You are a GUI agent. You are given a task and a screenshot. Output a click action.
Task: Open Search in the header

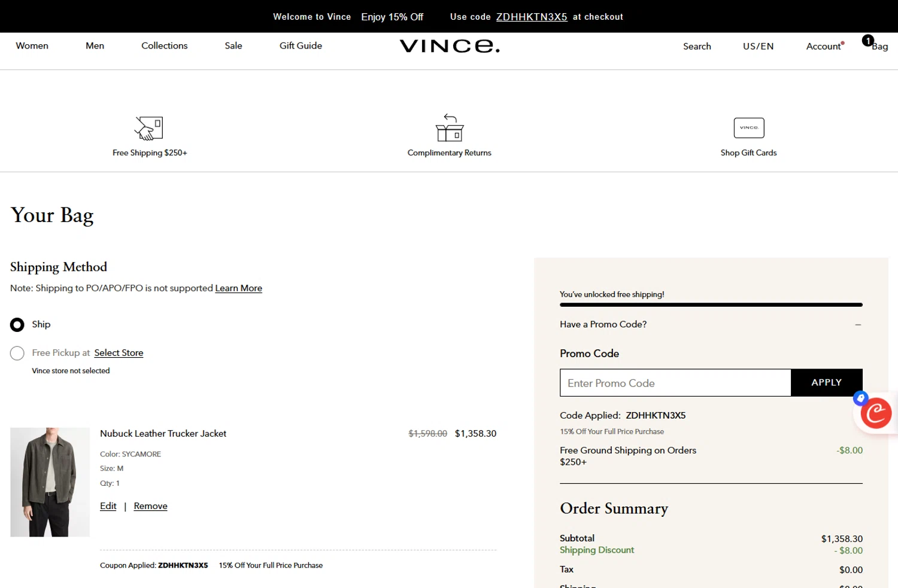pos(697,46)
